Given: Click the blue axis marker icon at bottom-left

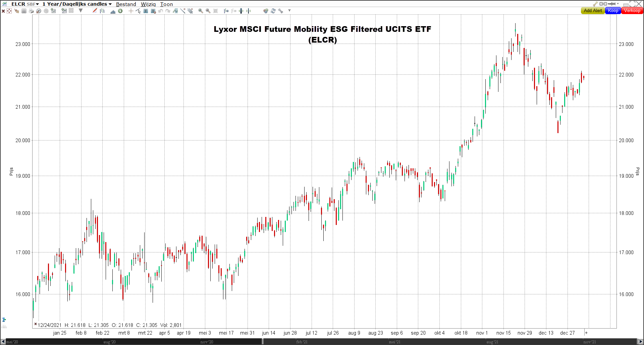Looking at the screenshot, I should click(4, 320).
